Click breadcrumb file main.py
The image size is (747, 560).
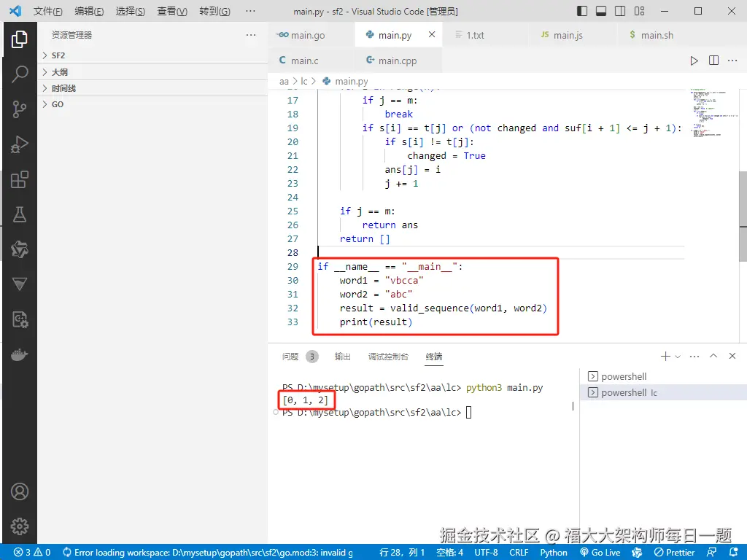tap(345, 82)
